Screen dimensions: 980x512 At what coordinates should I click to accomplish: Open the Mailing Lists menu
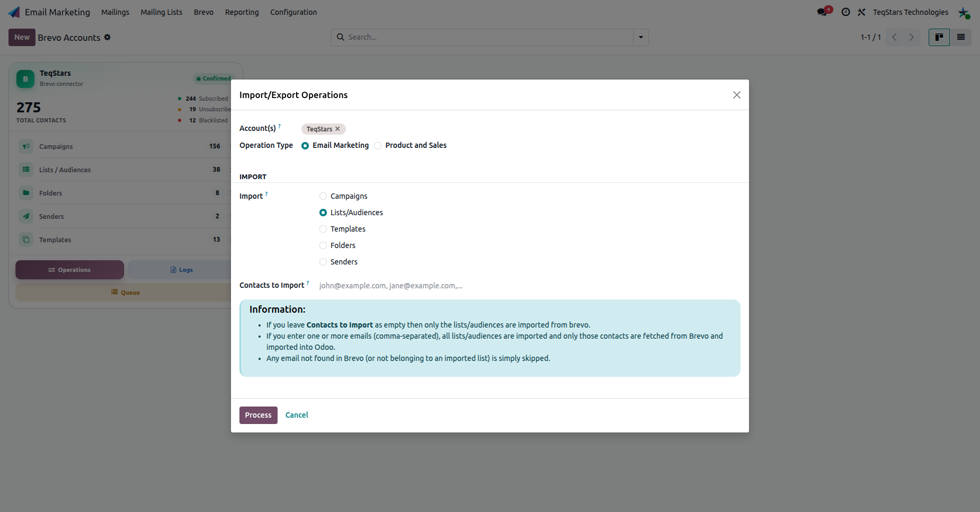point(162,12)
